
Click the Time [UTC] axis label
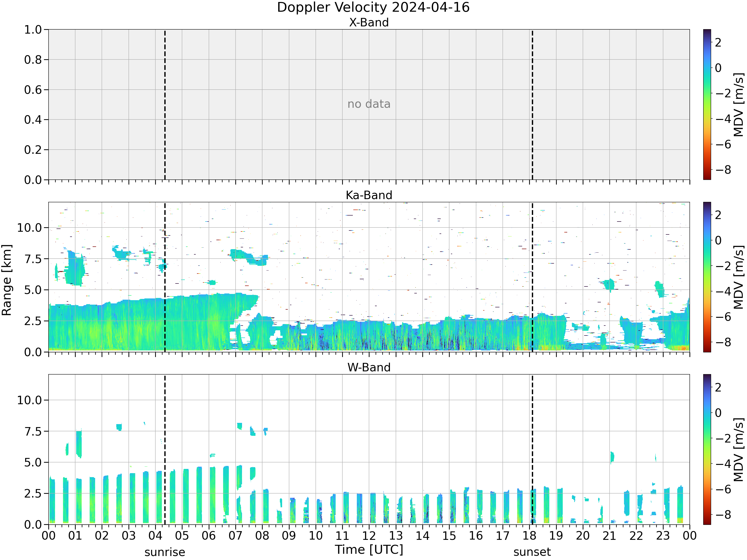(369, 550)
